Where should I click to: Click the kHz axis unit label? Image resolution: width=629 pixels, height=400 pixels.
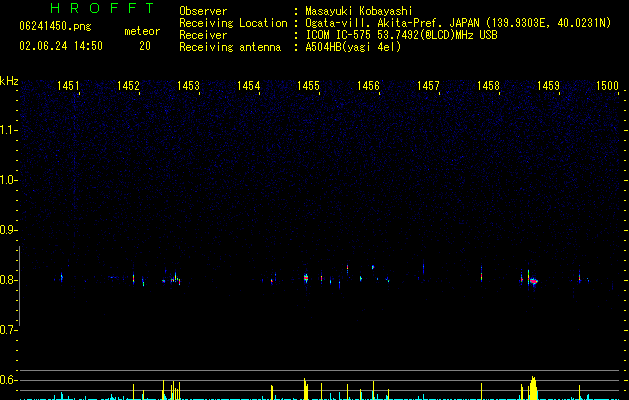click(x=9, y=81)
